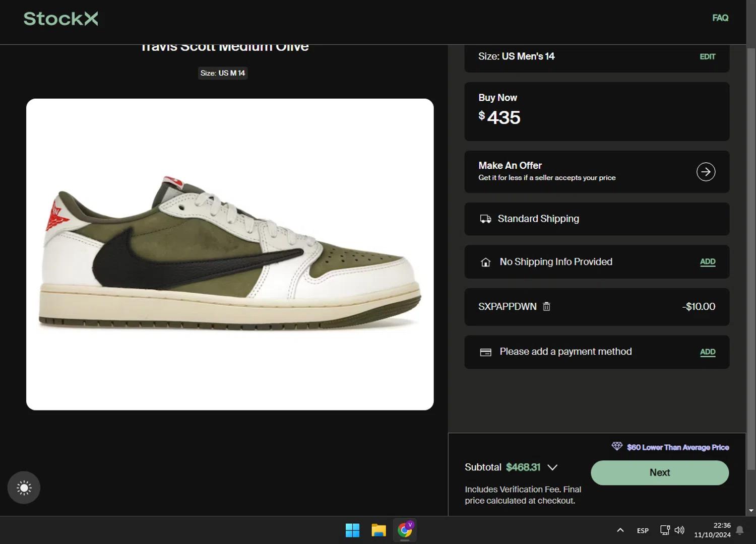The width and height of the screenshot is (756, 544).
Task: Select the Buy Now $435 option
Action: (x=596, y=111)
